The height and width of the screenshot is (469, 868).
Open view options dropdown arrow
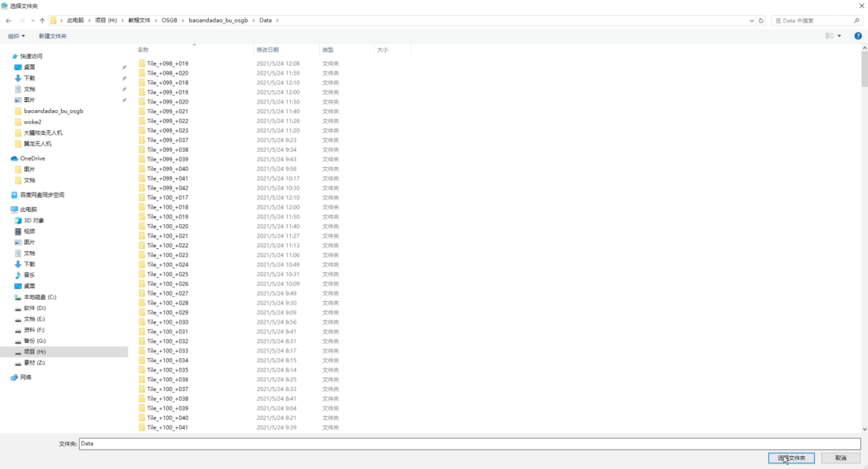click(839, 36)
